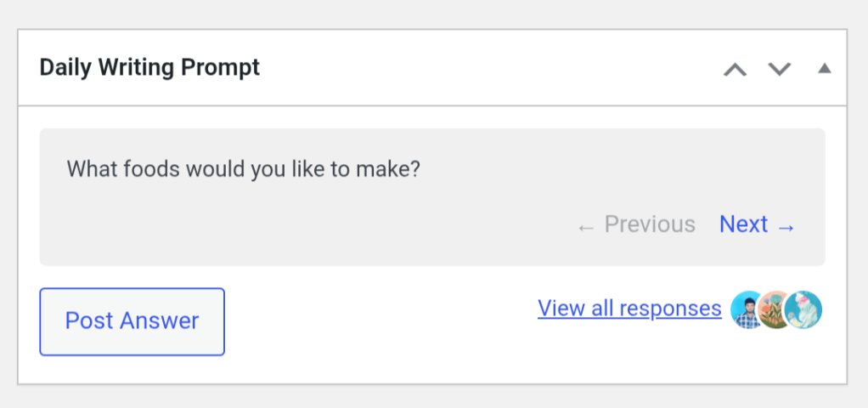This screenshot has height=408, width=868.
Task: Click the floral illustration avatar
Action: [x=774, y=309]
